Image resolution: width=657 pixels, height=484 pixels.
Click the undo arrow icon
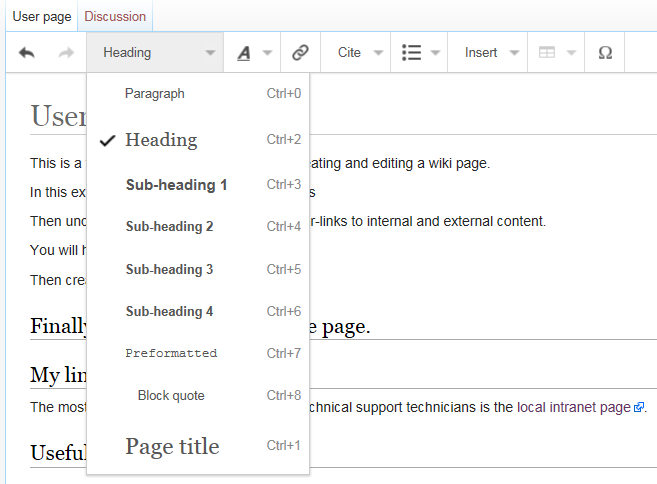pyautogui.click(x=27, y=53)
